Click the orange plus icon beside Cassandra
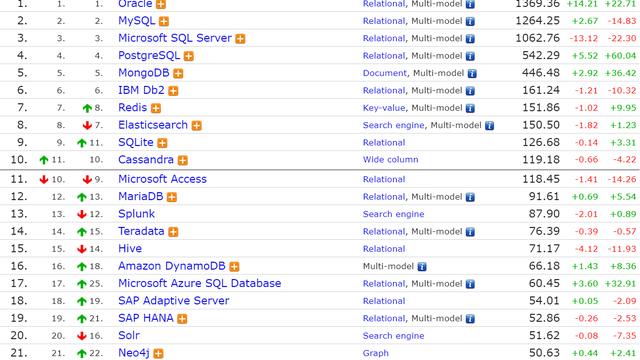The width and height of the screenshot is (640, 360). coord(182,160)
